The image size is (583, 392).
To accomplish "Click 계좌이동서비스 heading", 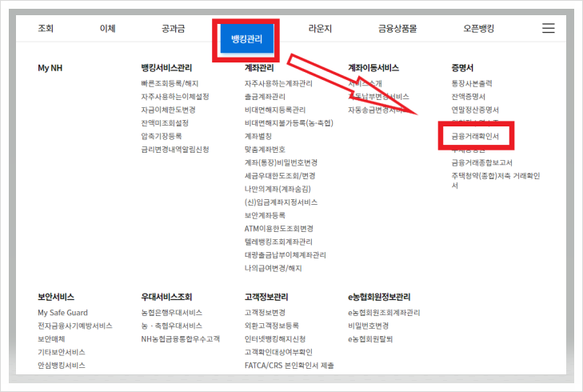I will 373,68.
